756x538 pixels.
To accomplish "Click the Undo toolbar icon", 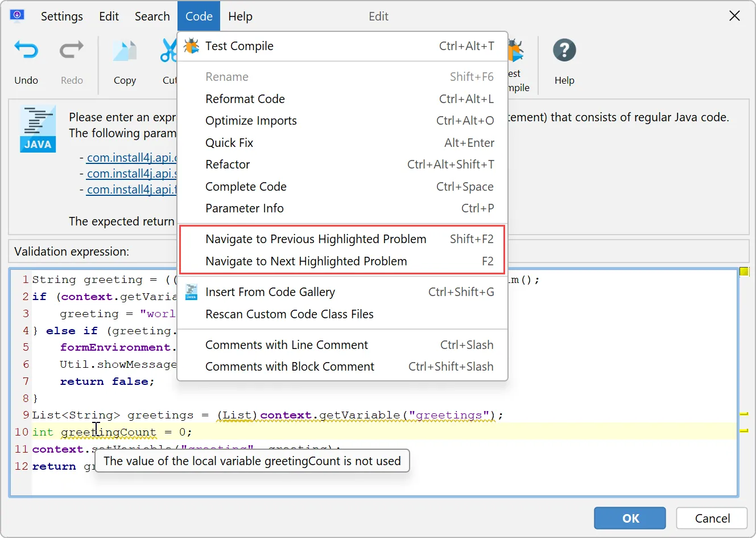I will pyautogui.click(x=26, y=51).
